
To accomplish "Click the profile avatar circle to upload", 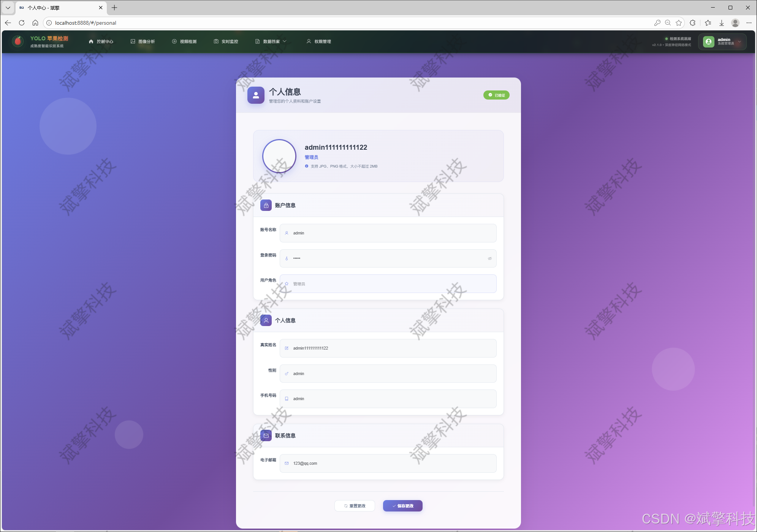I will (279, 156).
